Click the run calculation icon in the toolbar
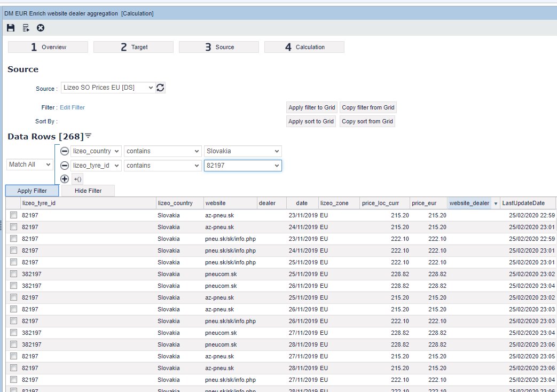This screenshot has width=557, height=392. click(x=26, y=28)
